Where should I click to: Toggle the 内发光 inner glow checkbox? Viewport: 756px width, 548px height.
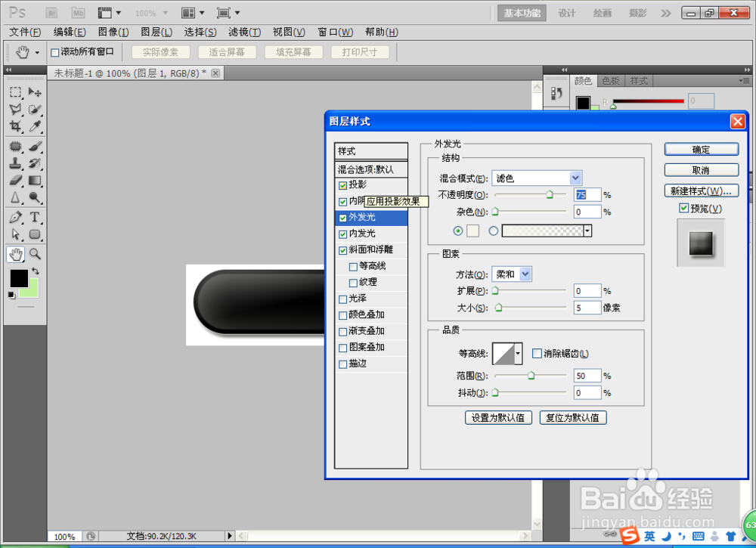[x=342, y=234]
